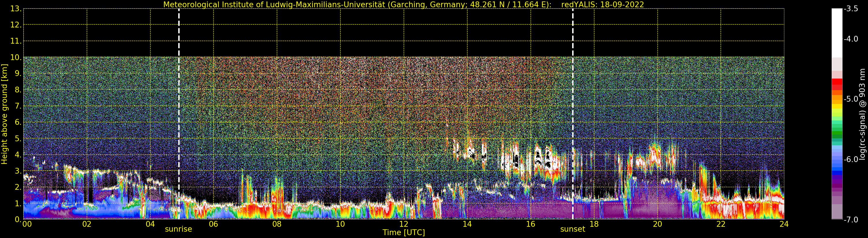
Task: Pick the white section of the colorbar
Action: (x=837, y=33)
